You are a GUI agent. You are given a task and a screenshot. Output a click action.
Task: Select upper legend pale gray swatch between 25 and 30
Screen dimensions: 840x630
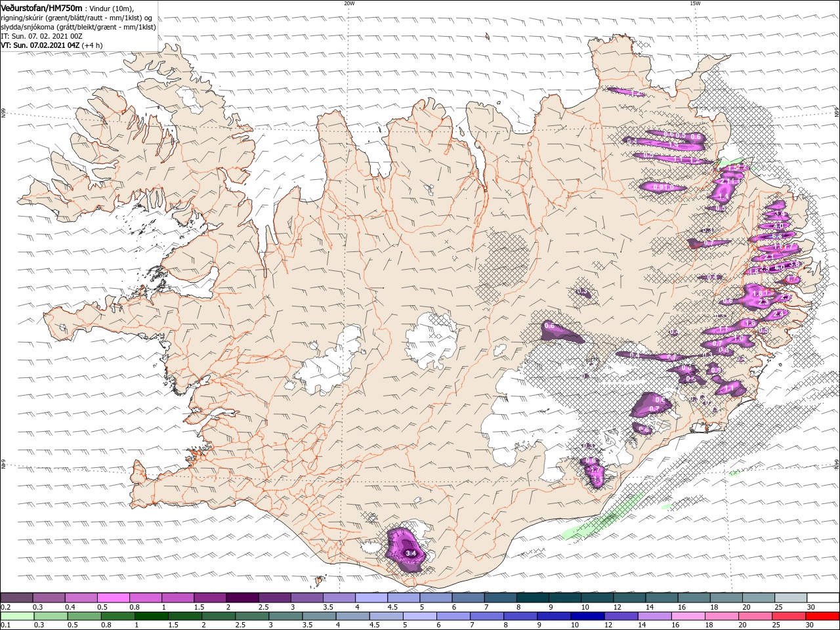pyautogui.click(x=790, y=598)
